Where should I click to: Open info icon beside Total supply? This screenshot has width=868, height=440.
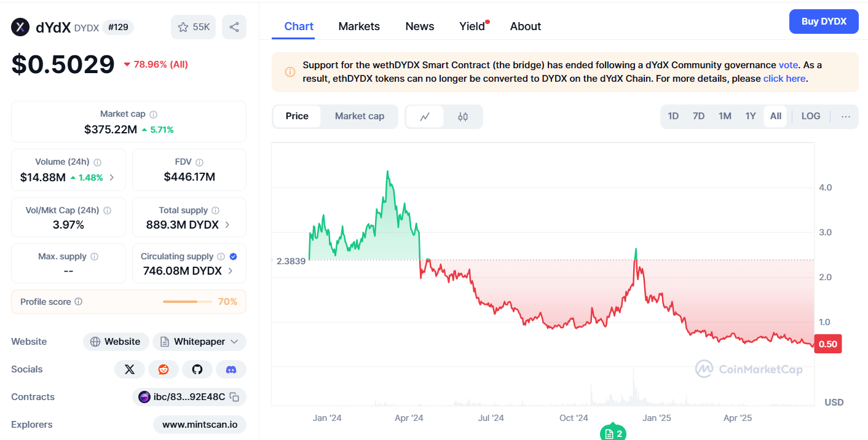coord(215,210)
